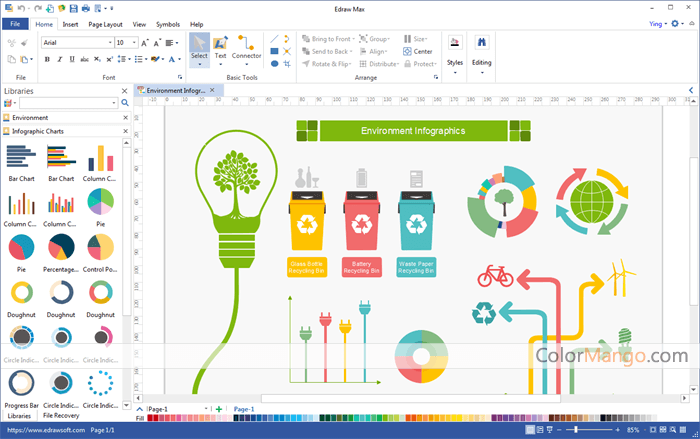
Task: Add a new page with plus icon
Action: pyautogui.click(x=220, y=410)
